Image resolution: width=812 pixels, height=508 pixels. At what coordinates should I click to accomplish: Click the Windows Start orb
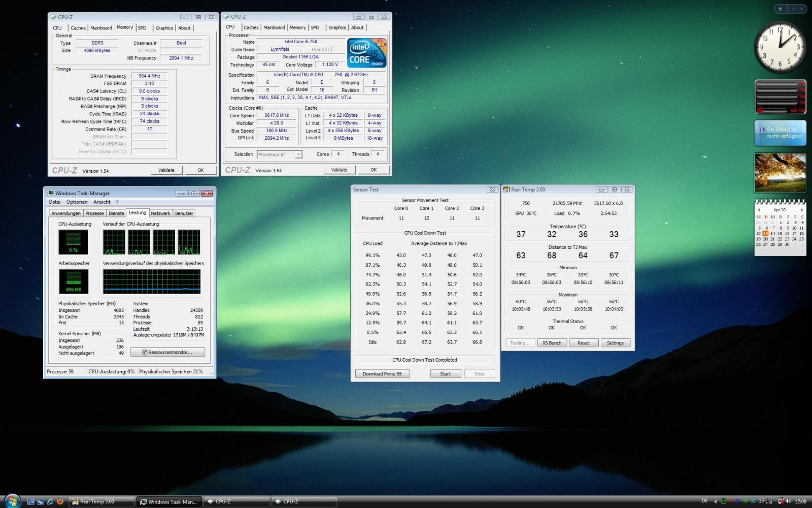pos(12,501)
